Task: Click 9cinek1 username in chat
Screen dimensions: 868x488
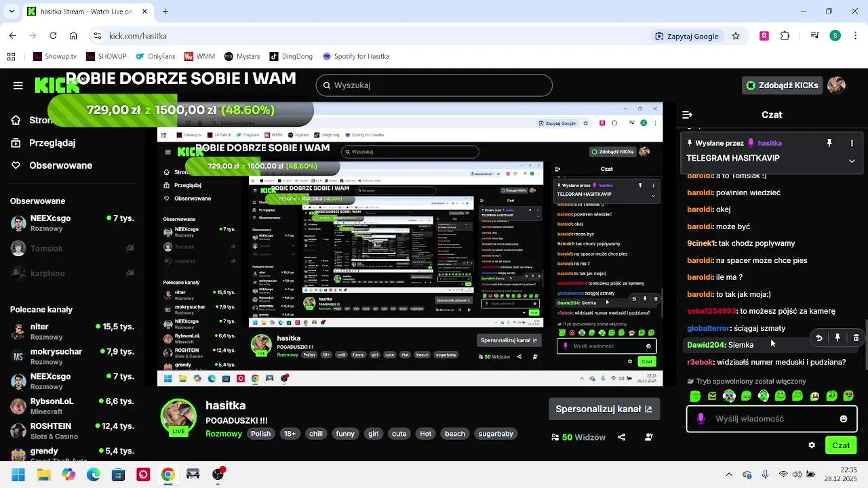Action: (x=701, y=243)
